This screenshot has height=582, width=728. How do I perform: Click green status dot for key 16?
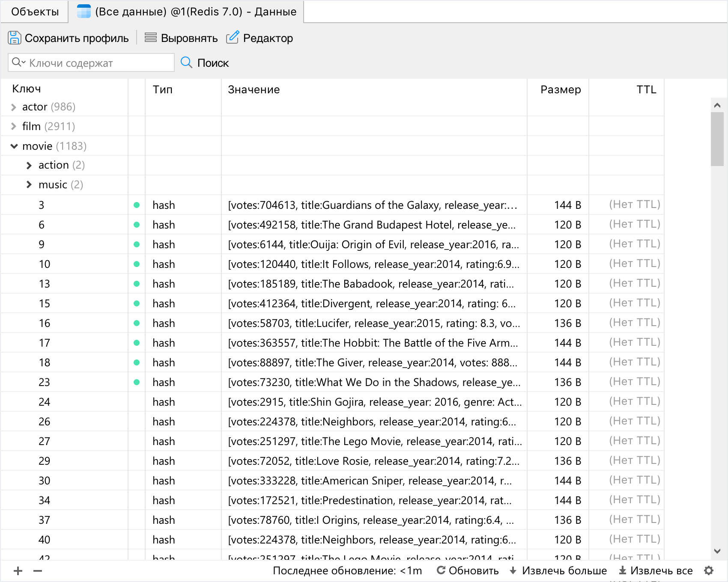[137, 323]
